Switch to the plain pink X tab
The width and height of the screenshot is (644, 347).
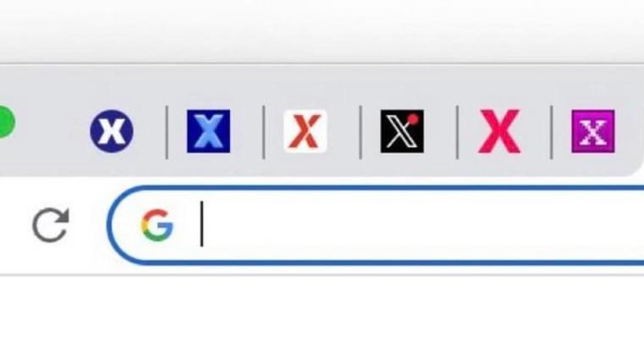coord(499,131)
